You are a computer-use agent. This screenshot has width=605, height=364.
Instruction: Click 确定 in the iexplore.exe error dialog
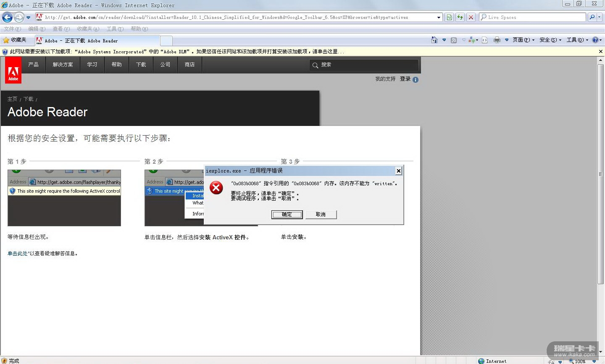(x=287, y=215)
